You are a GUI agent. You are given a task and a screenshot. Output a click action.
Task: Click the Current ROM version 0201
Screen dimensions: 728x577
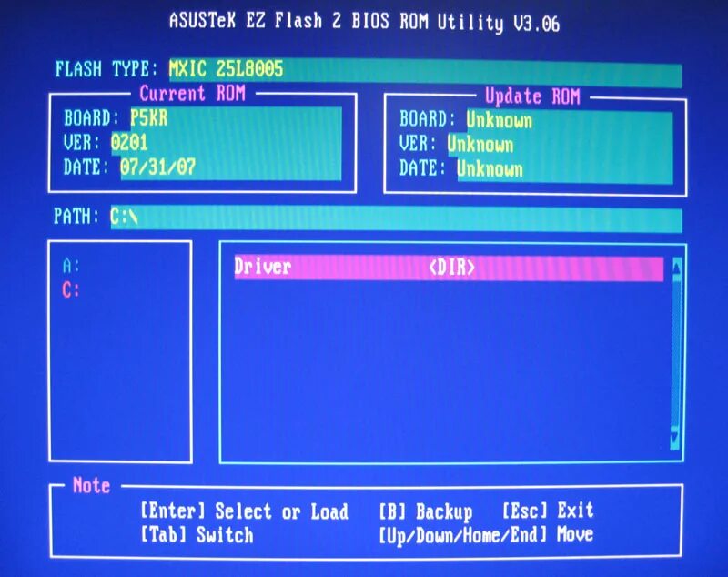point(129,143)
